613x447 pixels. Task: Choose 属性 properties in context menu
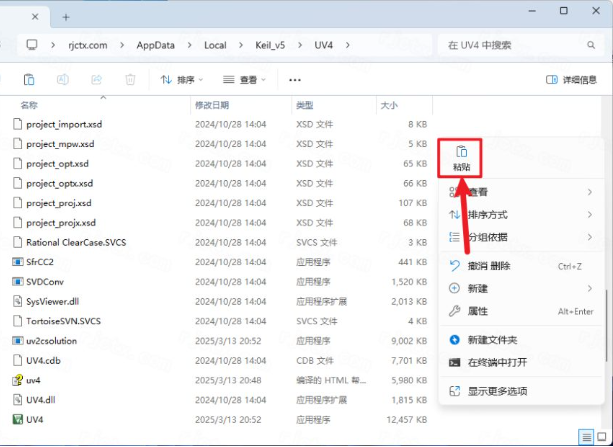521,311
